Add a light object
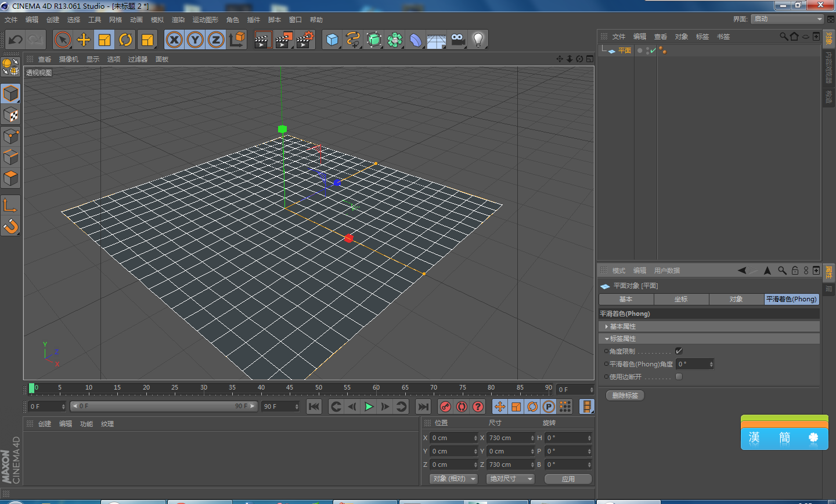This screenshot has width=836, height=504. pos(478,39)
